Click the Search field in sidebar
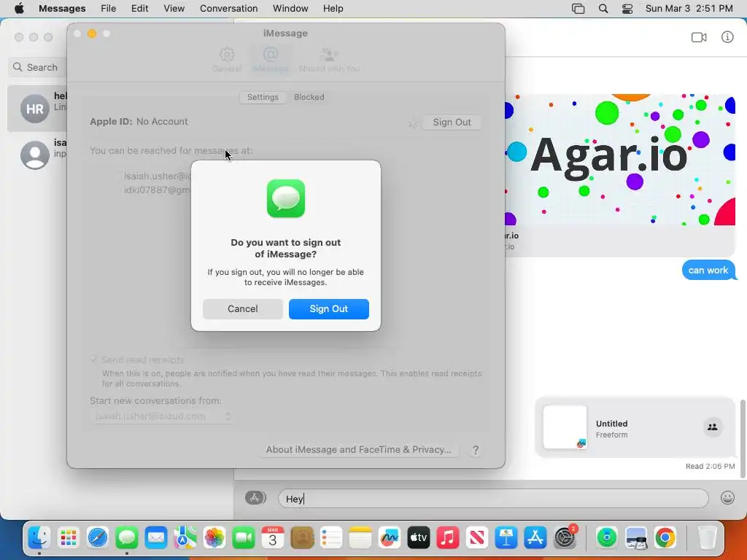Screen dimensions: 747x560 [x=38, y=67]
